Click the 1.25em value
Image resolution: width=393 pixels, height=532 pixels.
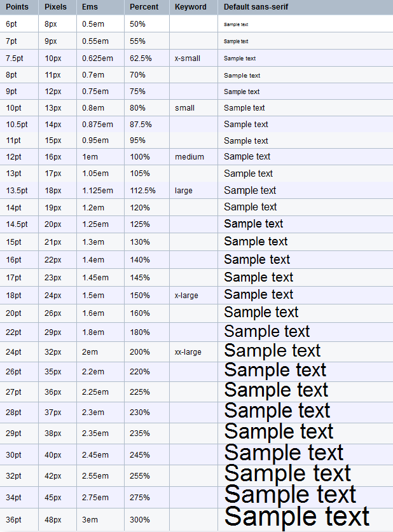click(95, 224)
